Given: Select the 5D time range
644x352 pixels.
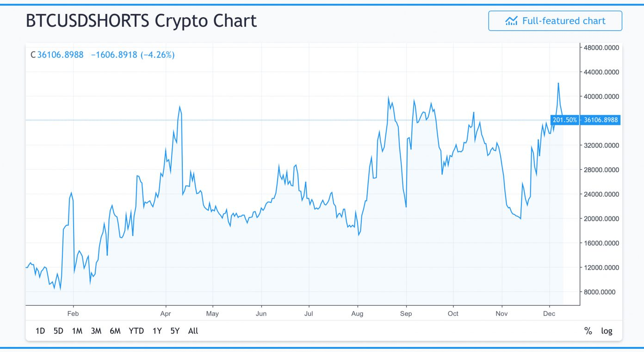Looking at the screenshot, I should pyautogui.click(x=58, y=331).
